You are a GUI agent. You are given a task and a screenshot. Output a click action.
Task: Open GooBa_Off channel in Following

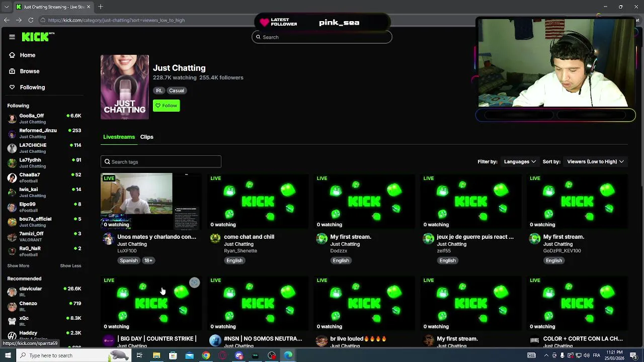click(44, 119)
